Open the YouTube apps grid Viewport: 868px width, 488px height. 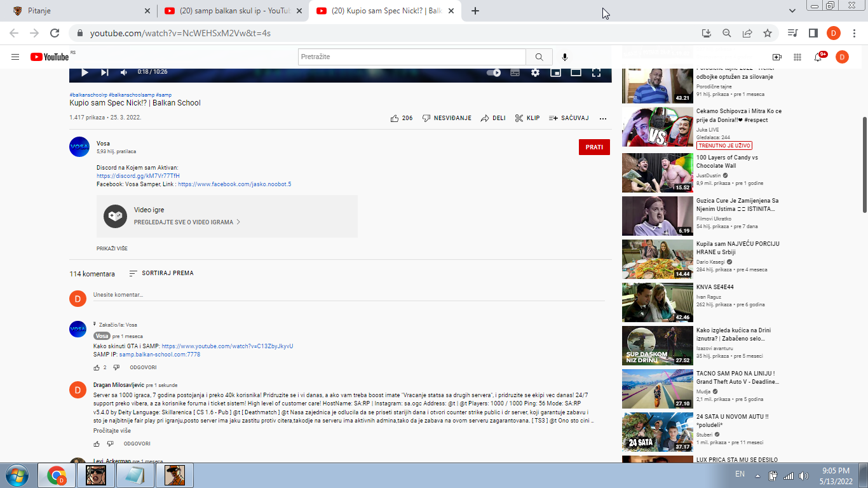pyautogui.click(x=797, y=57)
